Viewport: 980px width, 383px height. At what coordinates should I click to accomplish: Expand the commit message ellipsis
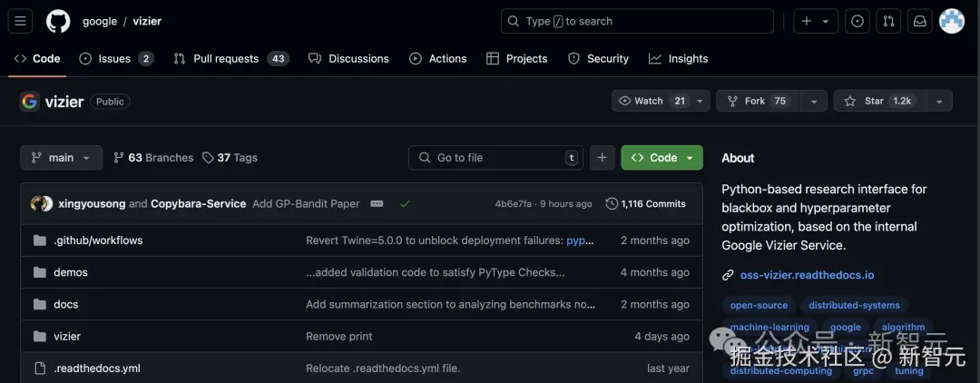coord(377,204)
